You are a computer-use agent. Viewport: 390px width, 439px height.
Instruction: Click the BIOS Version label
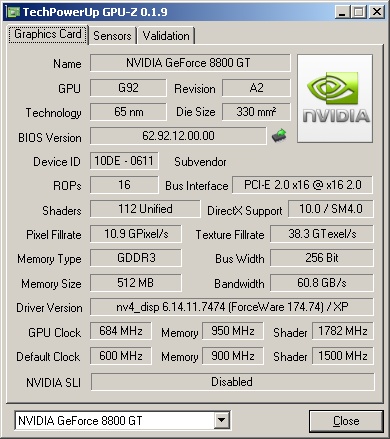pyautogui.click(x=50, y=138)
